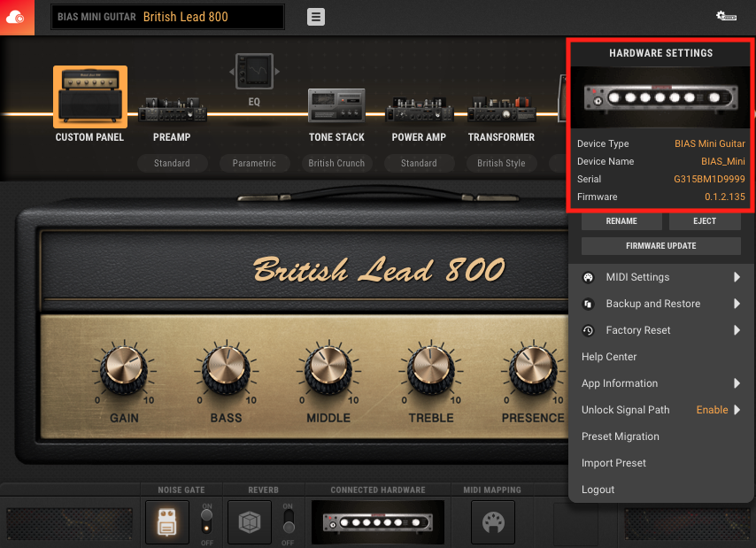Open the Preamp Standard type selector
Viewport: 756px width, 548px height.
pos(172,164)
